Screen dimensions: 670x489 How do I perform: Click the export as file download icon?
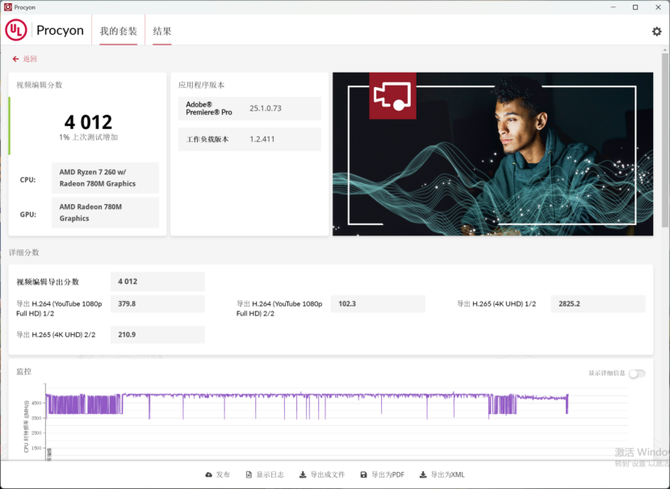tap(304, 475)
